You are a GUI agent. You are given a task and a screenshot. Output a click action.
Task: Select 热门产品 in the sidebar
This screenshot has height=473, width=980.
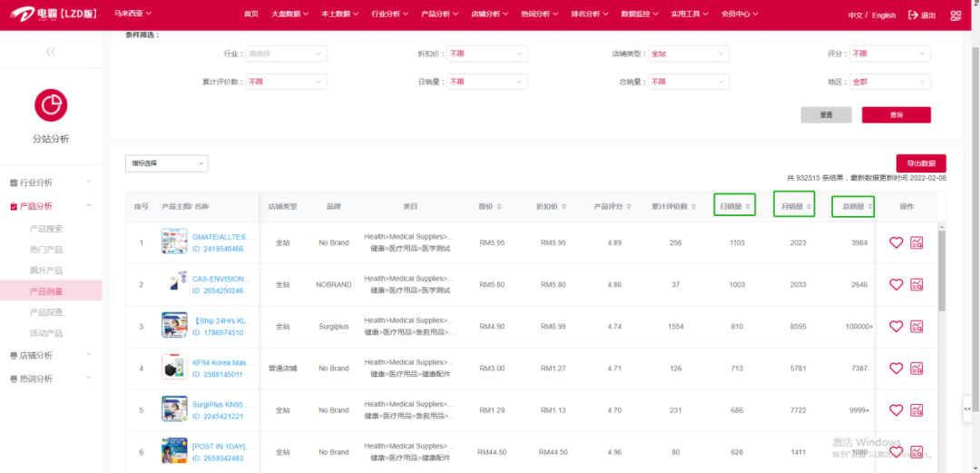coord(46,250)
